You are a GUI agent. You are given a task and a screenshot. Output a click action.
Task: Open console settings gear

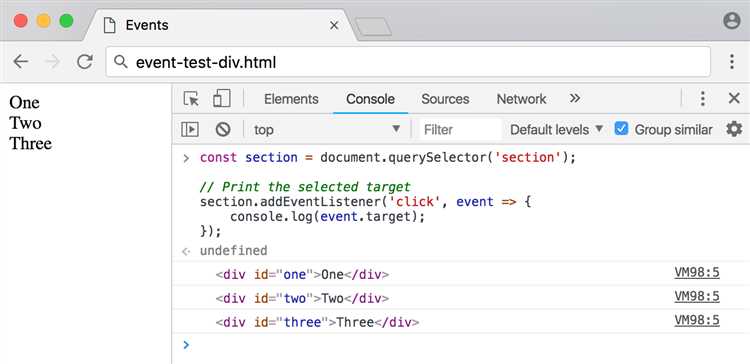coord(734,129)
